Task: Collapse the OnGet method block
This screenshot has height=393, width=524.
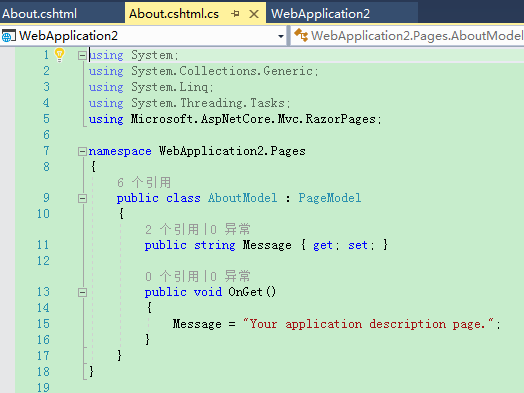Action: point(82,292)
